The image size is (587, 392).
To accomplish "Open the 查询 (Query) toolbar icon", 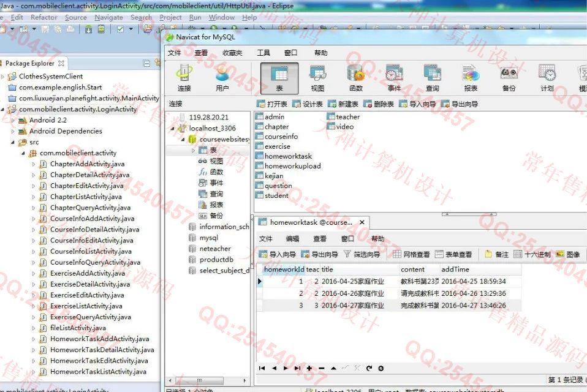I will click(x=432, y=78).
